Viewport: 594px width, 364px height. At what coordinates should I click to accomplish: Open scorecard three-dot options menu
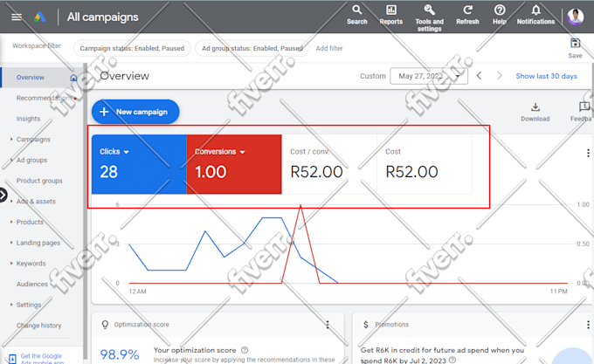tap(588, 153)
